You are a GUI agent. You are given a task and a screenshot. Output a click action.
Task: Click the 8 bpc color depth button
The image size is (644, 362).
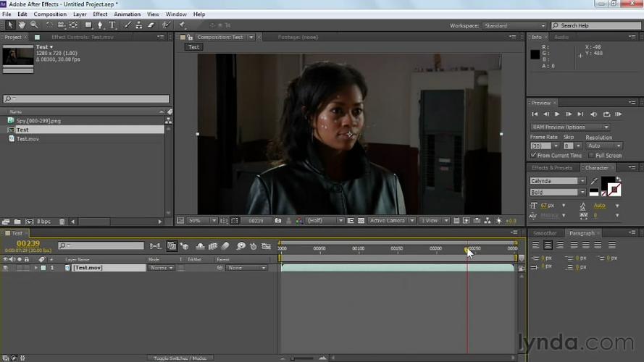click(x=43, y=222)
